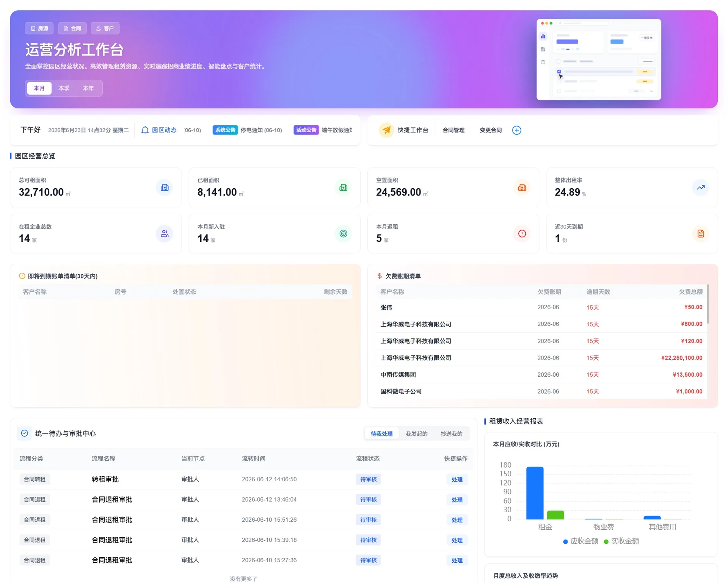Click the 合同转租 category tag

[x=35, y=479]
